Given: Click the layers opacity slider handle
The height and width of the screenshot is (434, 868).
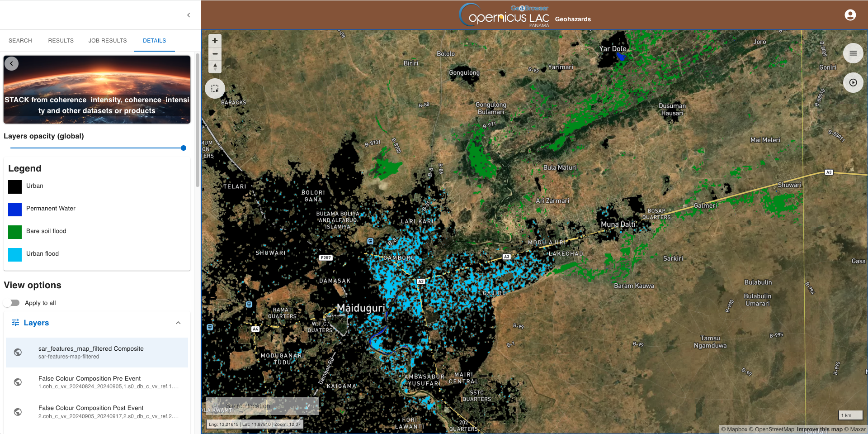Looking at the screenshot, I should (x=183, y=148).
